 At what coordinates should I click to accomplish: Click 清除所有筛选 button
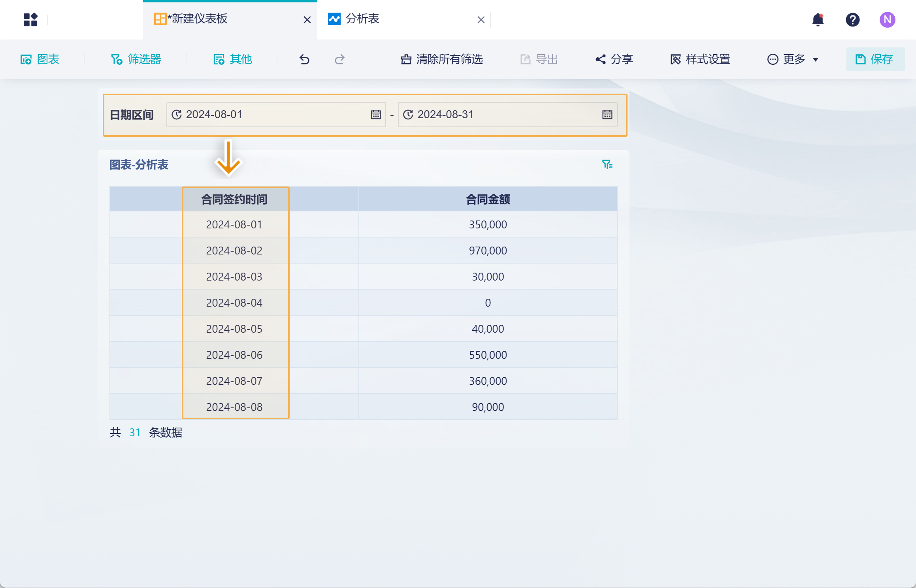[442, 59]
